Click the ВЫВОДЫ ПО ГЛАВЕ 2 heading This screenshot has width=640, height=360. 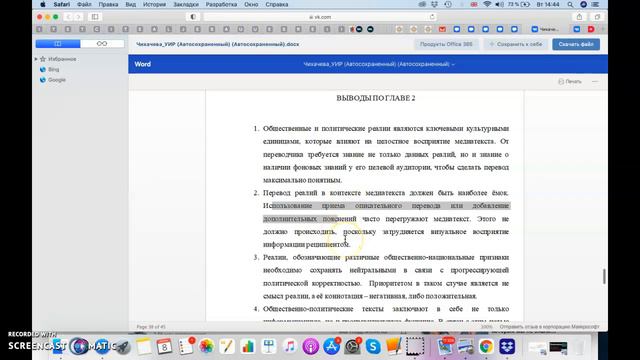coord(376,98)
